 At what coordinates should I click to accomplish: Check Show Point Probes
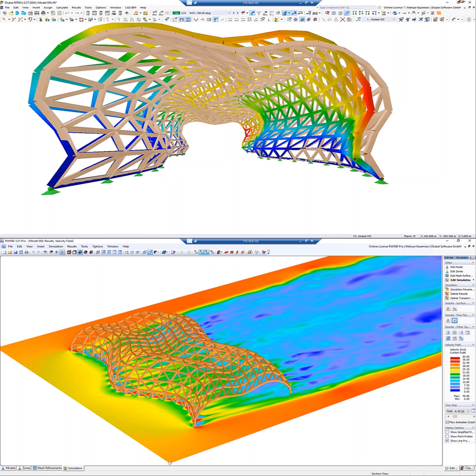pos(448,436)
